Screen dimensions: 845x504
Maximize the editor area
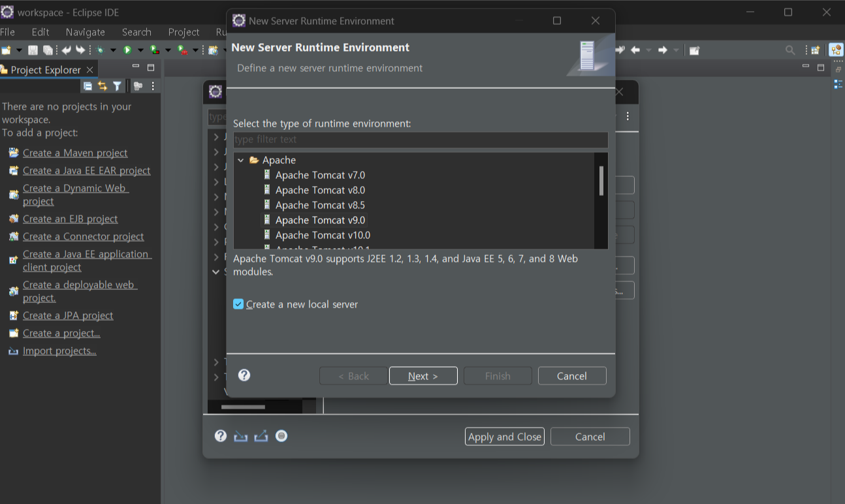click(x=821, y=67)
